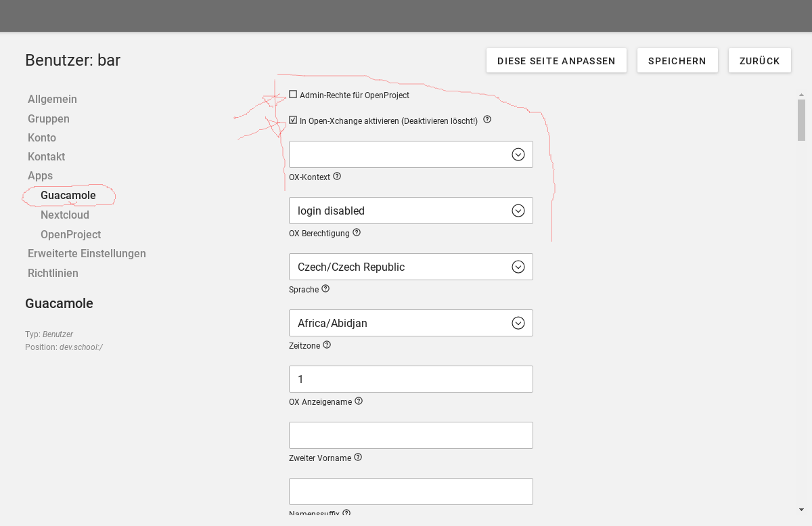This screenshot has height=526, width=812.
Task: Go to Erweiterte Einstellungen section
Action: point(87,253)
